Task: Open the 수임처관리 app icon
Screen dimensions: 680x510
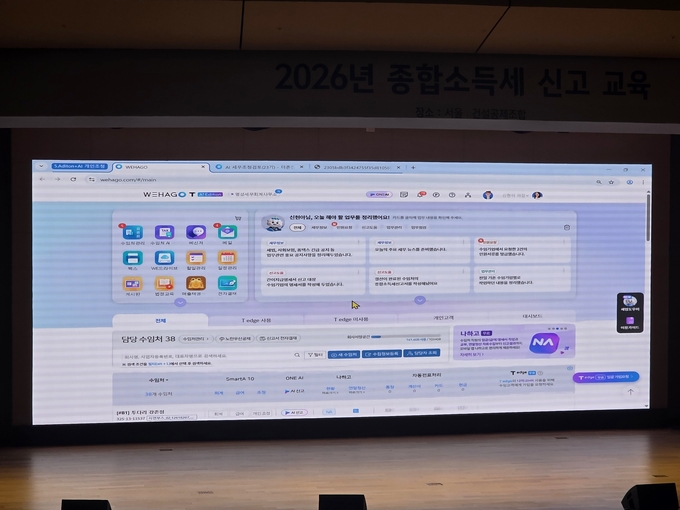Action: 132,233
